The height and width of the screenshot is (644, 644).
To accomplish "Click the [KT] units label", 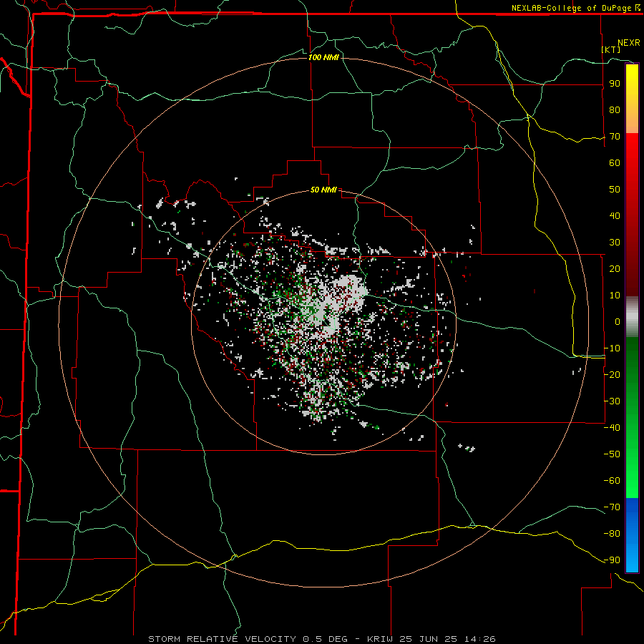I will (x=611, y=49).
